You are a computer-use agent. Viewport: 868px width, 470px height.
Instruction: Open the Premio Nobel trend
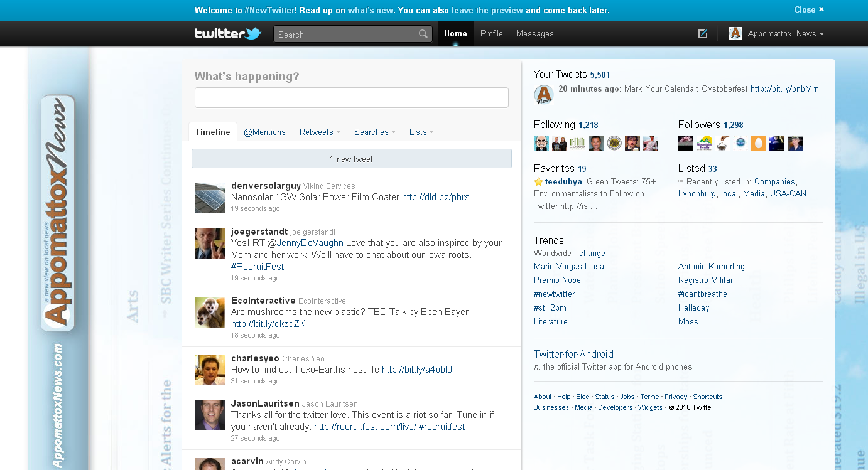558,280
